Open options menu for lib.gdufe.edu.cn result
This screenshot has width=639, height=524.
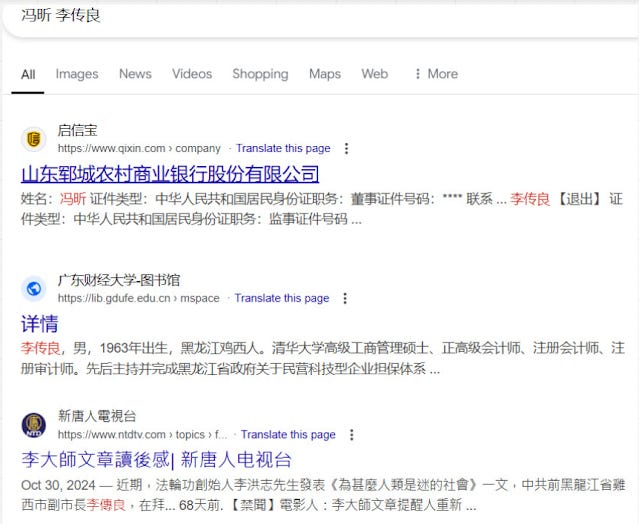coord(345,298)
